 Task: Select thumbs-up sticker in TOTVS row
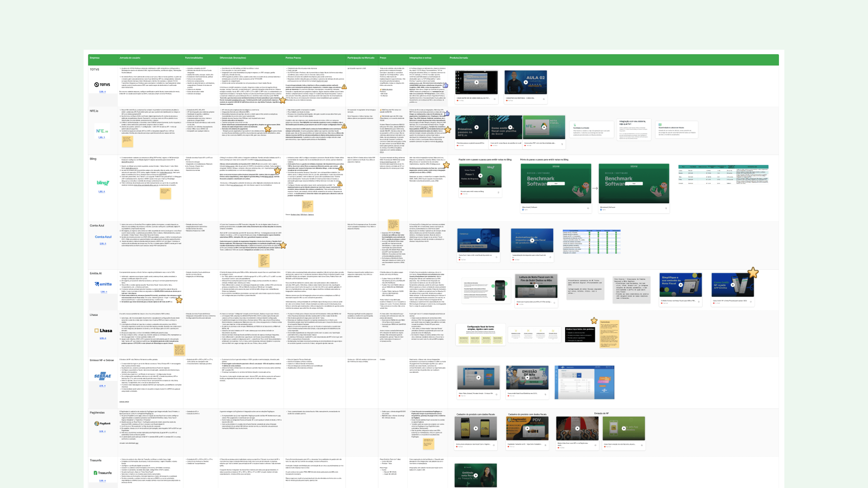coord(446,86)
